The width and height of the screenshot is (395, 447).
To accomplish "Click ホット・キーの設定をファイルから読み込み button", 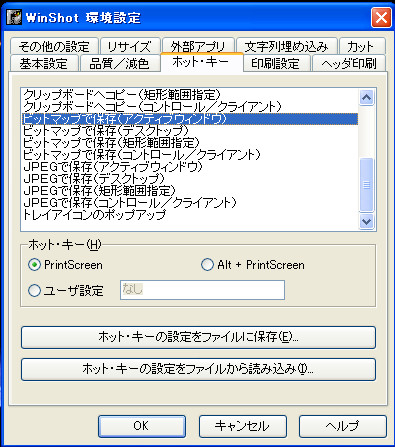I will point(198,369).
